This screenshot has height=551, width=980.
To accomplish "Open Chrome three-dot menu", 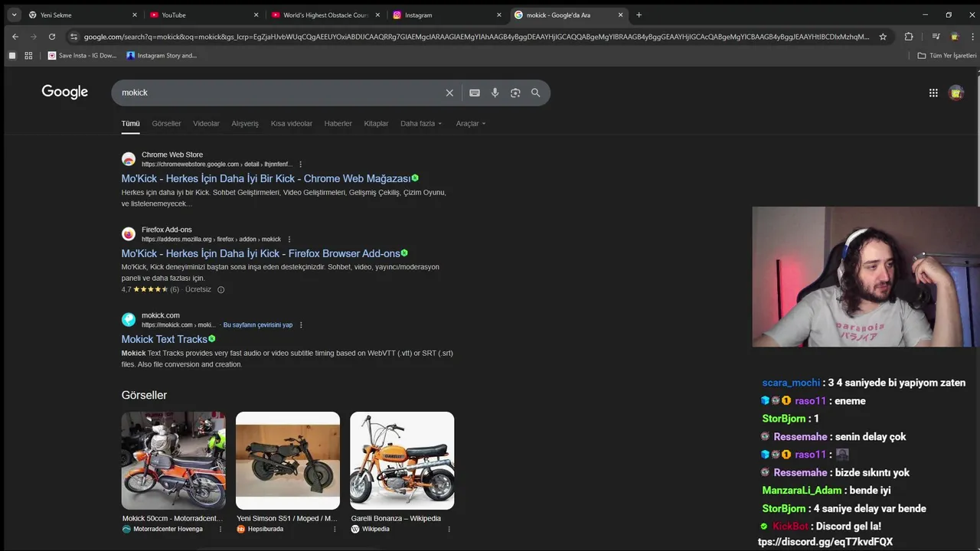I will pos(972,36).
